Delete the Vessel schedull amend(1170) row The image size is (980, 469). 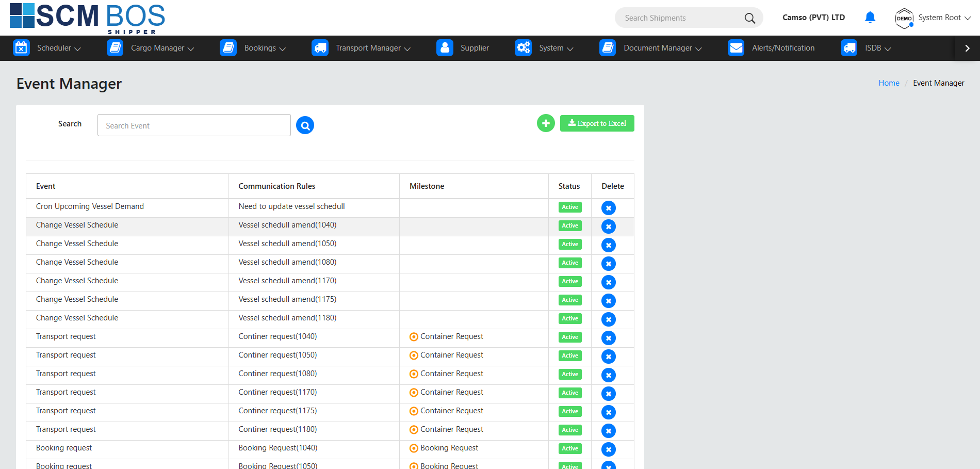pyautogui.click(x=609, y=282)
